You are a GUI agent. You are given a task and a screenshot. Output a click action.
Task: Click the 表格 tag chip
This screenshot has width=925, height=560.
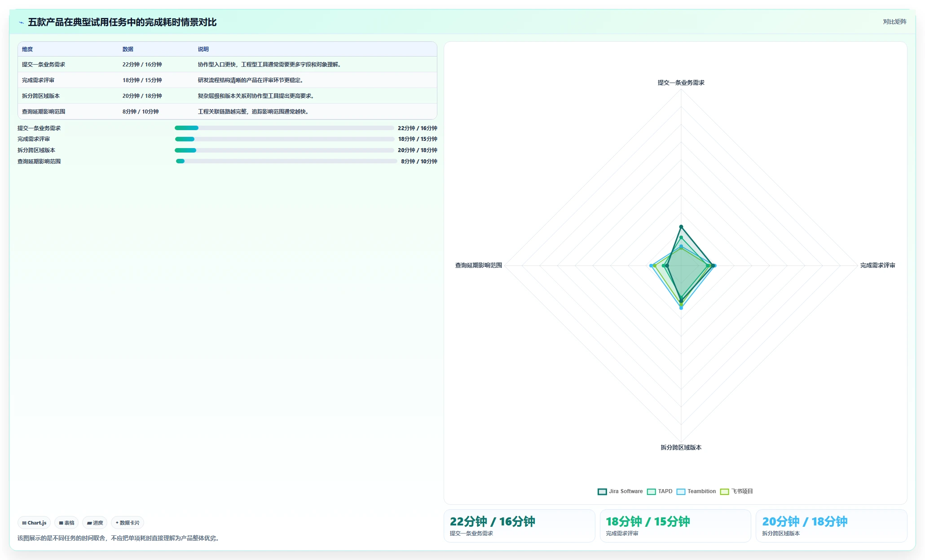pyautogui.click(x=66, y=523)
